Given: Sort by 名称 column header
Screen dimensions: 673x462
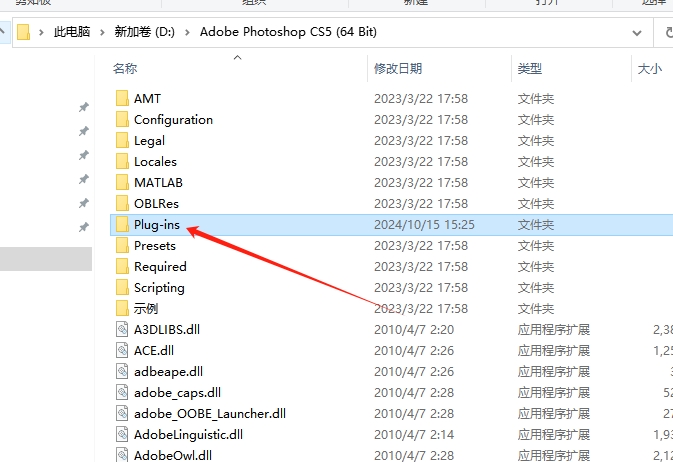Looking at the screenshot, I should tap(125, 68).
